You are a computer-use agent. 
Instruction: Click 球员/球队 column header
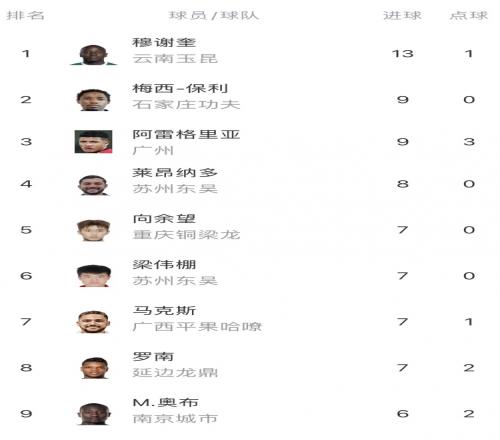(214, 15)
